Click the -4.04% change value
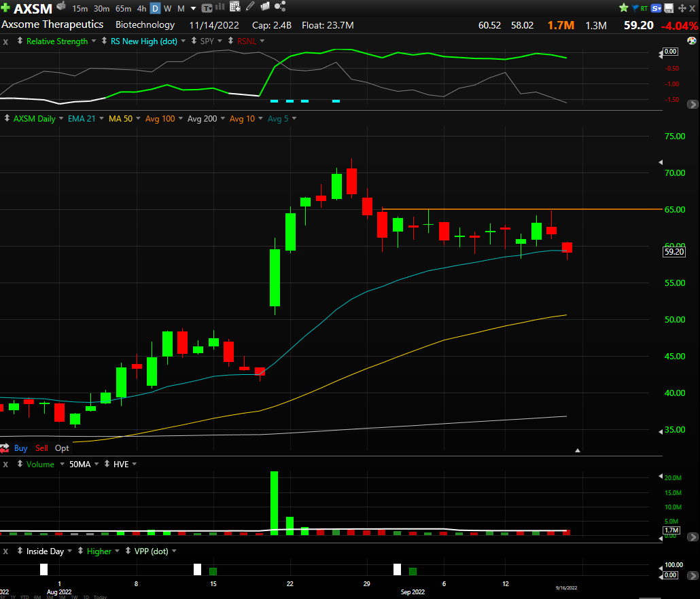 (679, 26)
